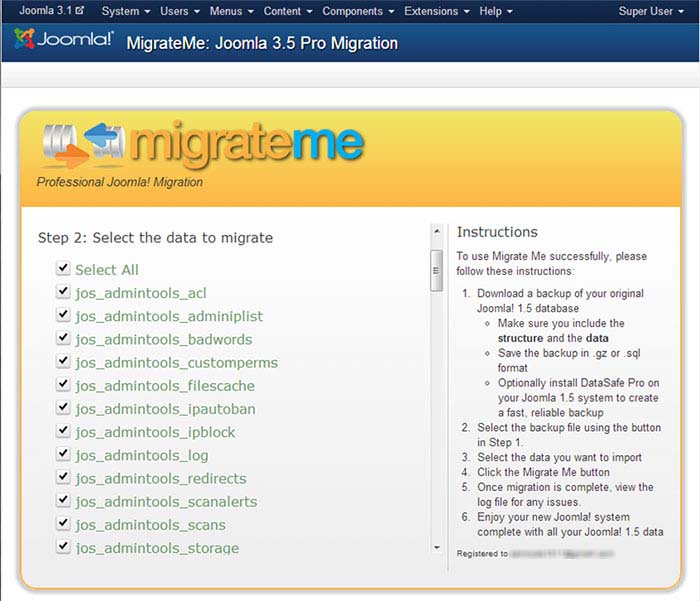This screenshot has height=601, width=700.
Task: Click the table list scrollbar thumb
Action: coord(437,271)
